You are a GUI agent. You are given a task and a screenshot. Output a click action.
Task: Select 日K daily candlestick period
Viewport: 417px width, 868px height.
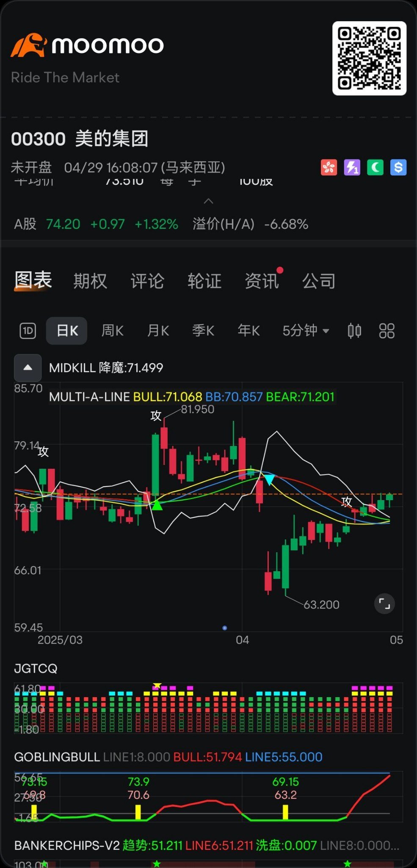pyautogui.click(x=67, y=331)
